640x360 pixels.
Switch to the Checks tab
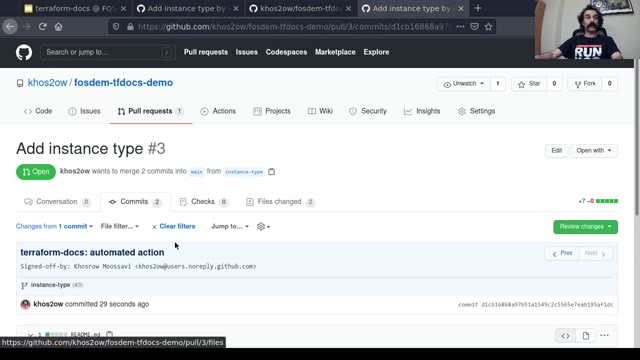tap(203, 202)
